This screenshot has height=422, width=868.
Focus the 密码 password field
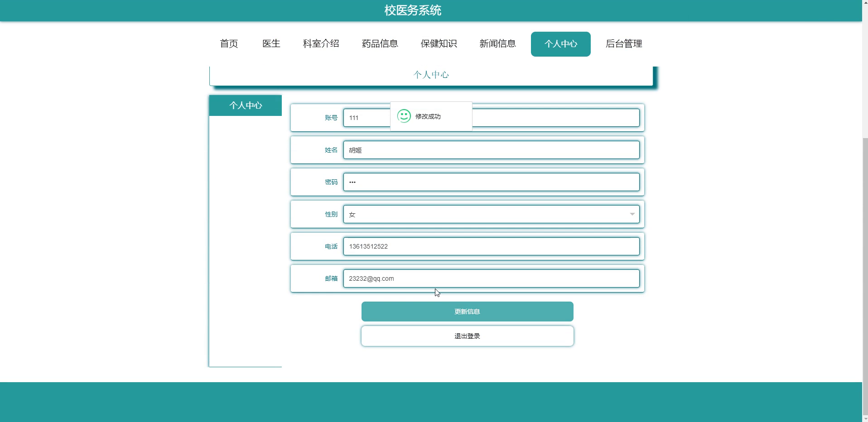pos(491,182)
